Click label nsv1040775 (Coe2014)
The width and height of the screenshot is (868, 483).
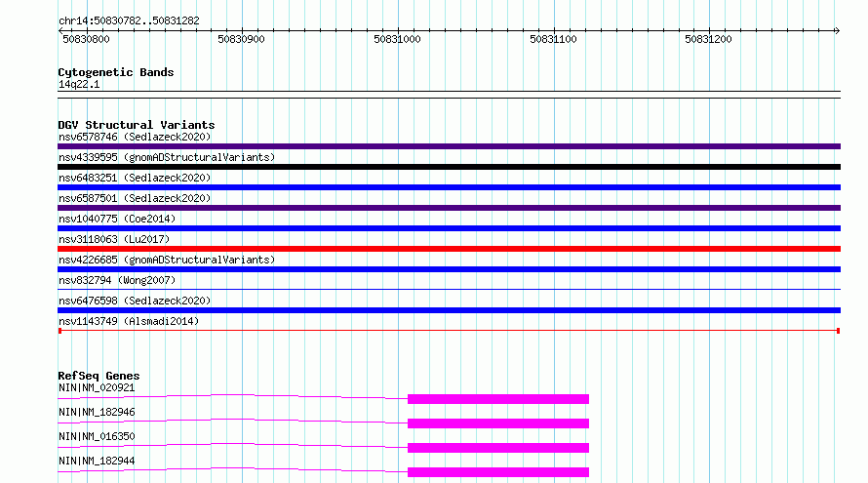pos(117,219)
